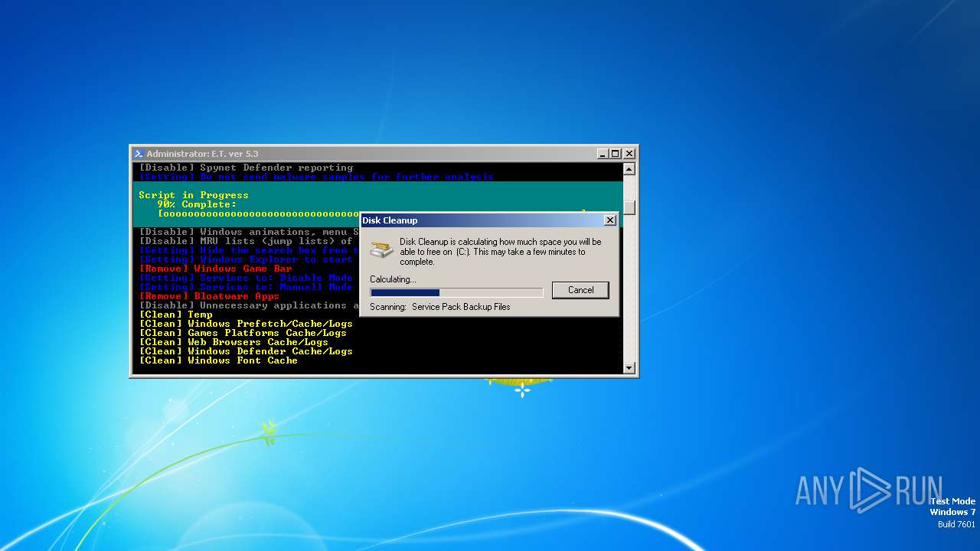Click '[Clean] Web Browsers Cache/Logs' line
Viewport: 980px width, 551px height.
[234, 342]
